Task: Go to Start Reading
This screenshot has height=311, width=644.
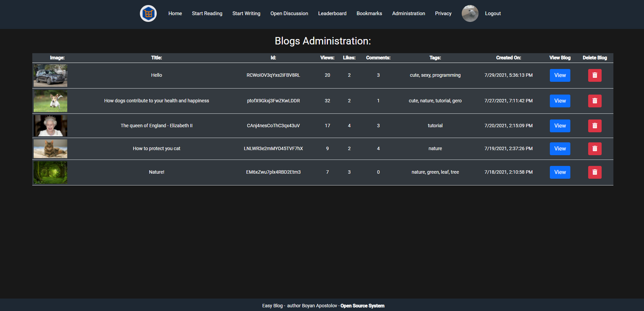Action: [207, 13]
